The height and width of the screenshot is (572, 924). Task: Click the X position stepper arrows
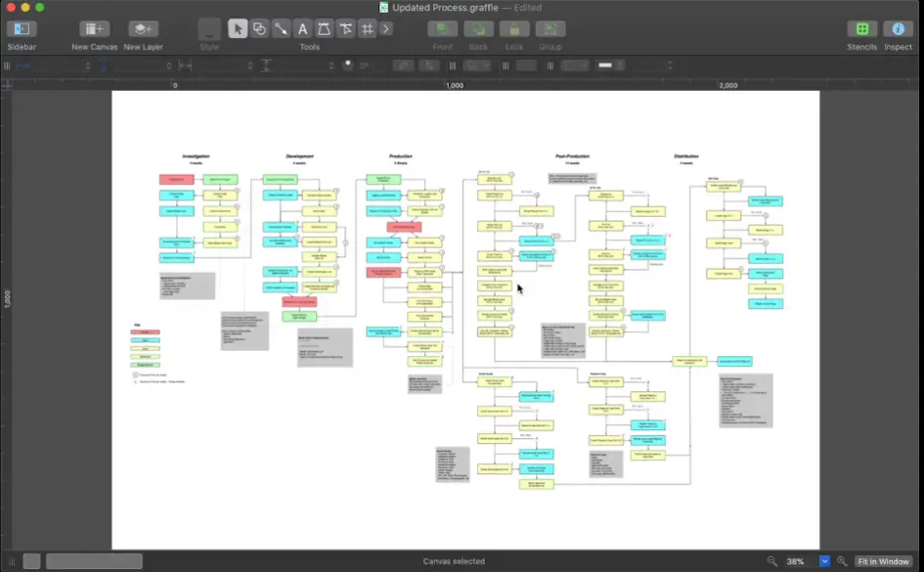88,66
